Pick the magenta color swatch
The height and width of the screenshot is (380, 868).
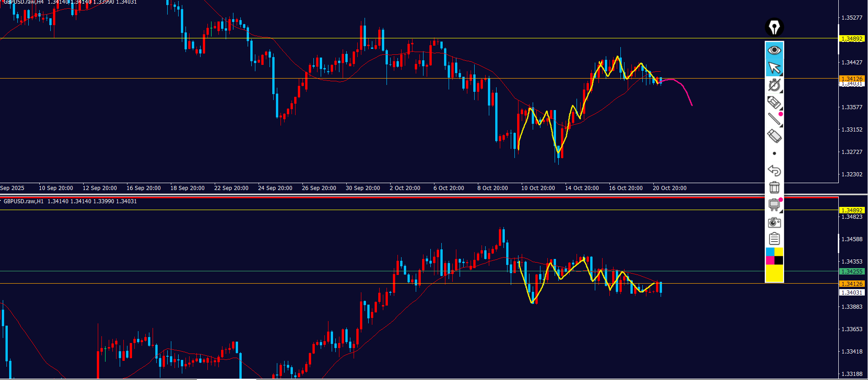click(x=770, y=260)
